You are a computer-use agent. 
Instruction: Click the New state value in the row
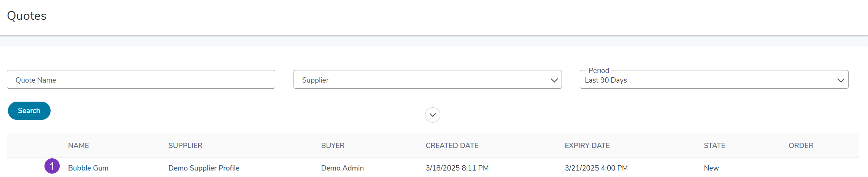pos(711,168)
